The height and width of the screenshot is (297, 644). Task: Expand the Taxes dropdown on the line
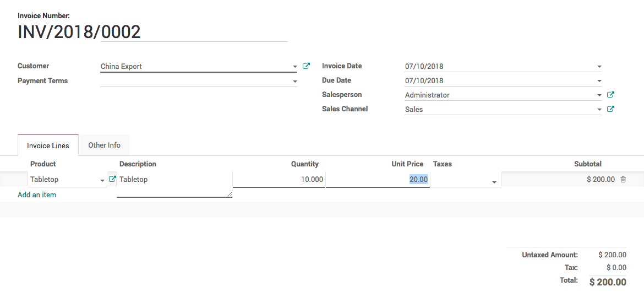[x=494, y=182]
